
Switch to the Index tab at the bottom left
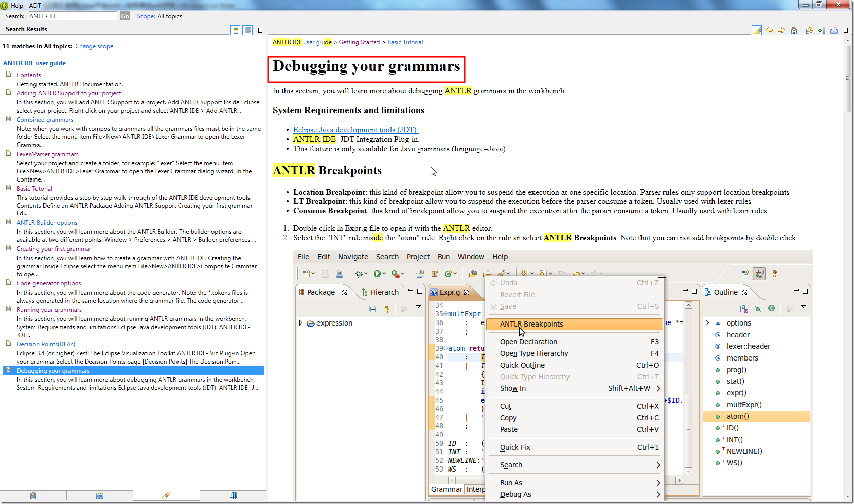point(100,496)
